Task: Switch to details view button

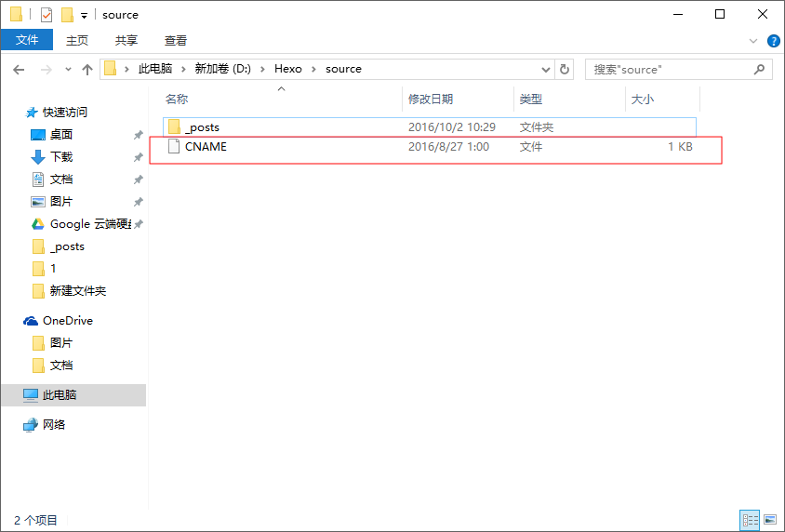Action: [x=751, y=520]
